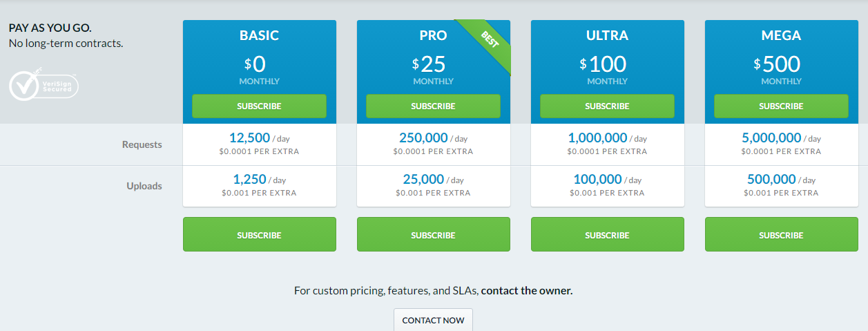Open the CONTACT NOW button

click(x=433, y=320)
